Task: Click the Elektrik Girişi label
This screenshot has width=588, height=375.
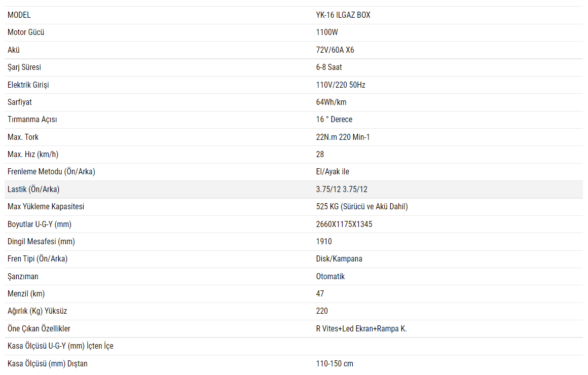Action: 28,85
